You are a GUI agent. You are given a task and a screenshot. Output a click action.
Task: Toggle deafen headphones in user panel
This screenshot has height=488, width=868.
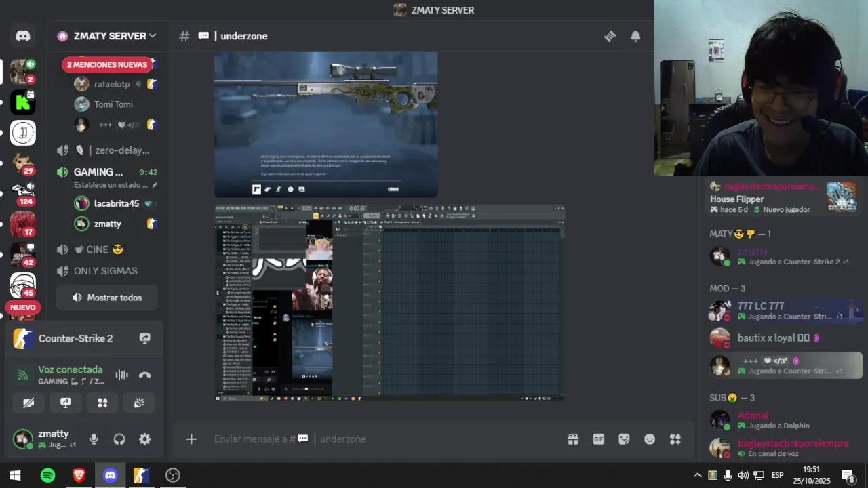click(119, 439)
